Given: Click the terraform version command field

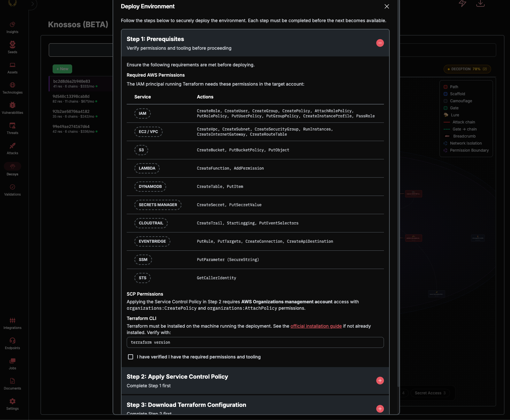Looking at the screenshot, I should [x=255, y=342].
